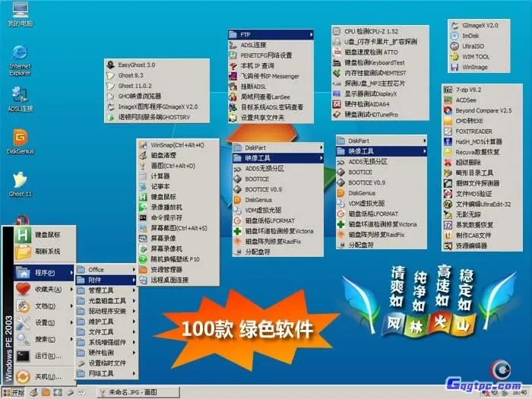The image size is (532, 399).
Task: Expand the 程序(P) submenu arrow
Action: (71, 273)
